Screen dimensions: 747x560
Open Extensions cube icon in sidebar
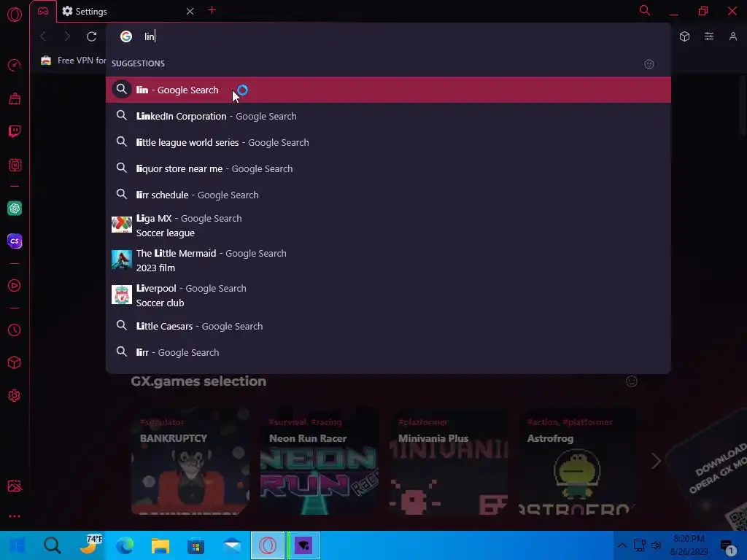(15, 363)
